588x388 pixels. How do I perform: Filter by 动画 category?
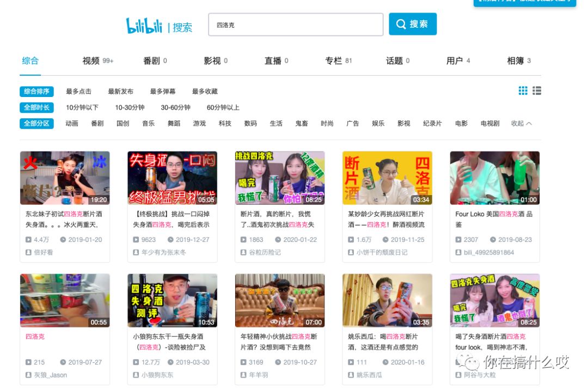coord(72,124)
